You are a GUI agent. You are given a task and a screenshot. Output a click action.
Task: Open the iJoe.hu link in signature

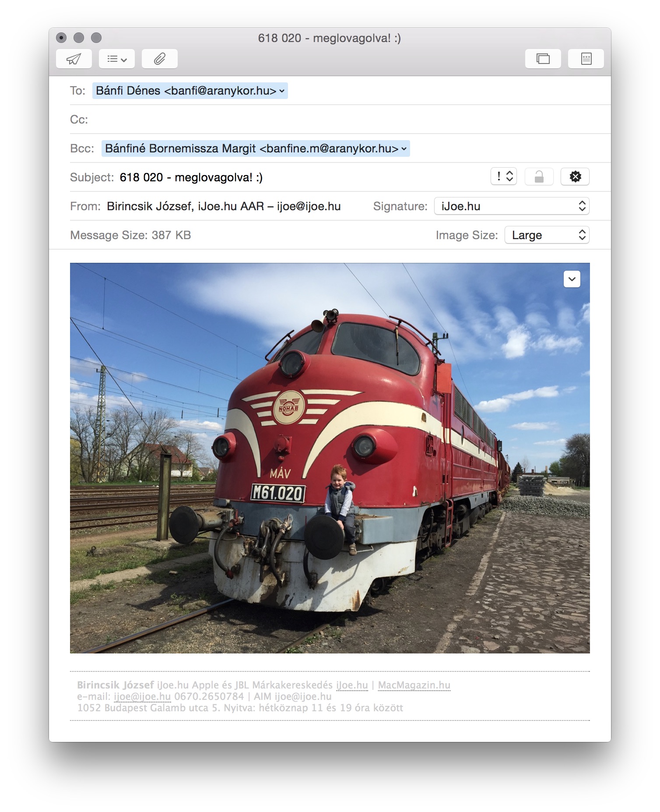click(352, 685)
